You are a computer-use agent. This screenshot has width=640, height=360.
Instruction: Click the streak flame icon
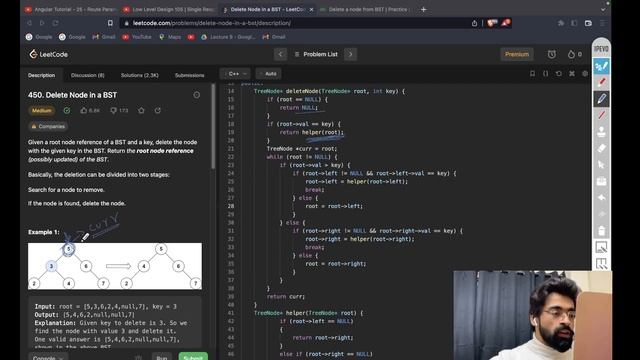click(571, 54)
